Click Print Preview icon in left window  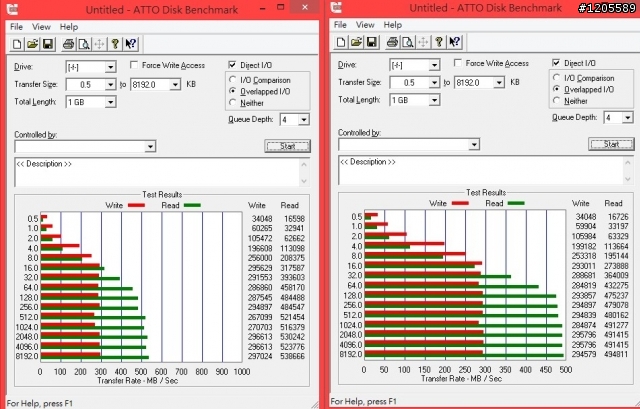(84, 44)
